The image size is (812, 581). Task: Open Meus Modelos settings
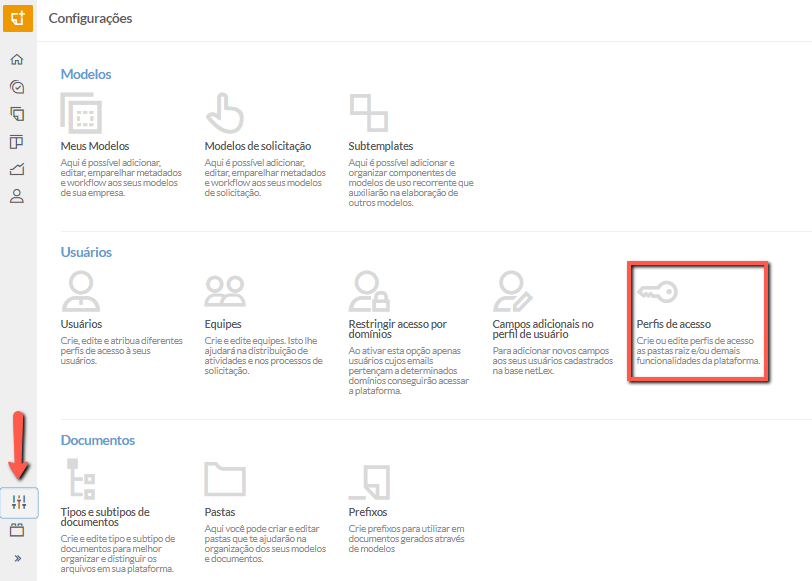95,146
